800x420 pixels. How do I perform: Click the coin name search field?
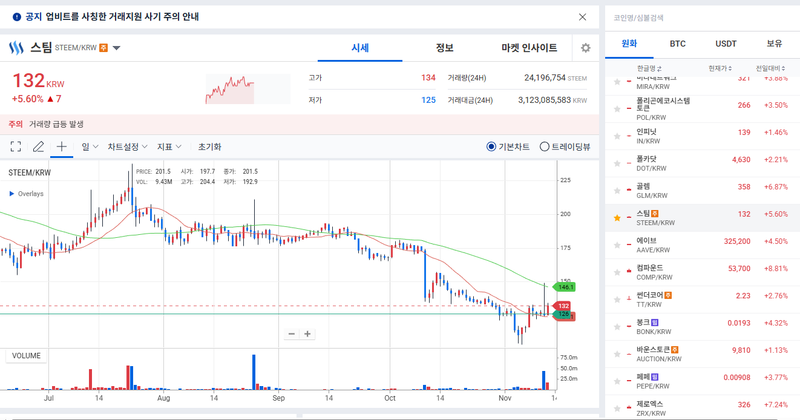pos(700,17)
